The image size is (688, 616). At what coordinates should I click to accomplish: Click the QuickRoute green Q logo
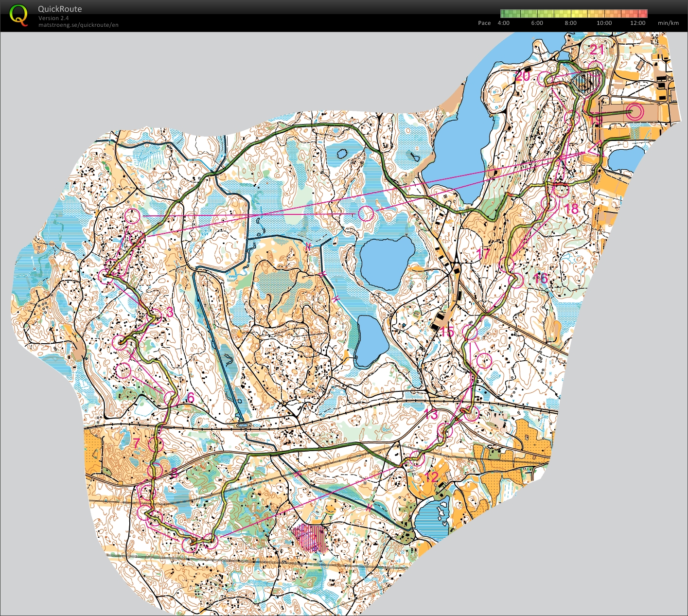tap(18, 15)
